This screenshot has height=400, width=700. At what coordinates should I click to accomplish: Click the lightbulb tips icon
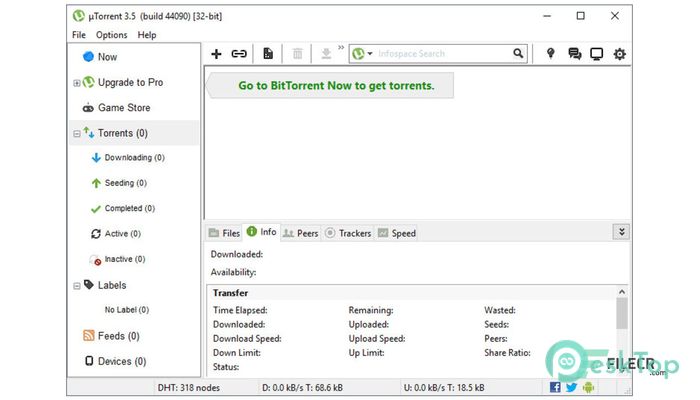(550, 54)
